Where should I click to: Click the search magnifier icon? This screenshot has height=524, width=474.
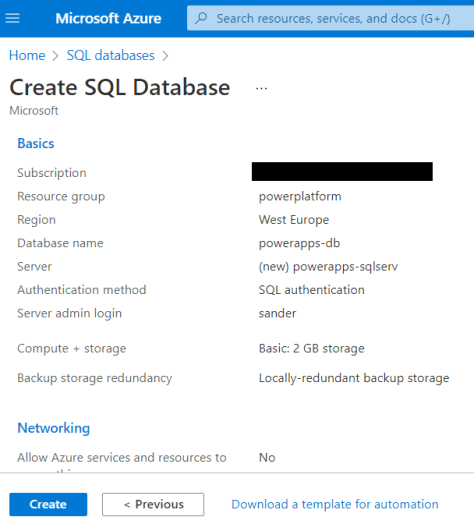tap(201, 18)
